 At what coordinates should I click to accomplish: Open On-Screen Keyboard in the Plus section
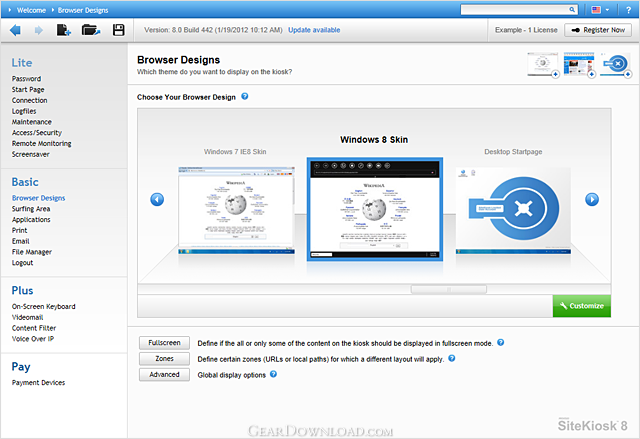[43, 307]
